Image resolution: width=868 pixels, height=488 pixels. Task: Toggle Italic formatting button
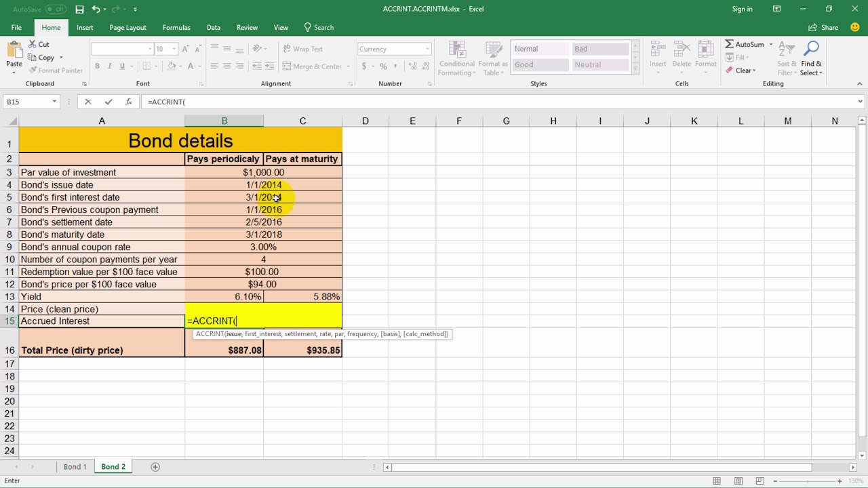coord(110,66)
